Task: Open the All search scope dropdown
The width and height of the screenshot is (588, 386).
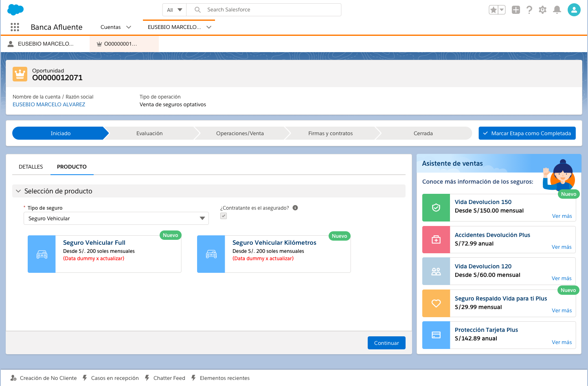Action: (x=175, y=10)
